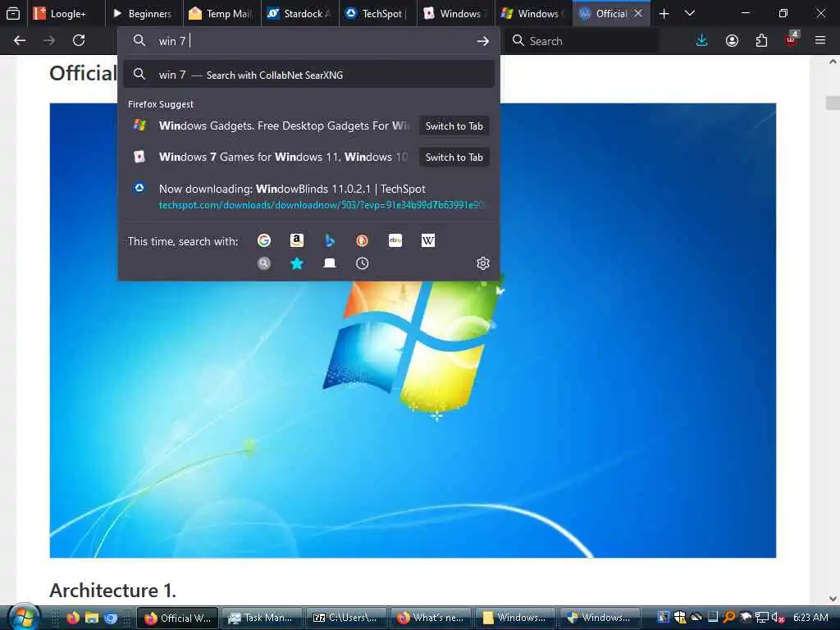The image size is (840, 630).
Task: Open the Downloads panel
Action: click(702, 41)
